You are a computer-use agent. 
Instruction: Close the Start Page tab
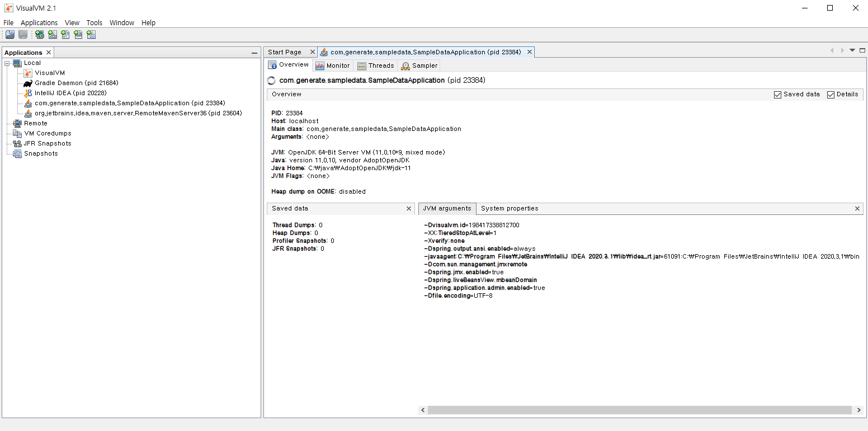click(313, 52)
